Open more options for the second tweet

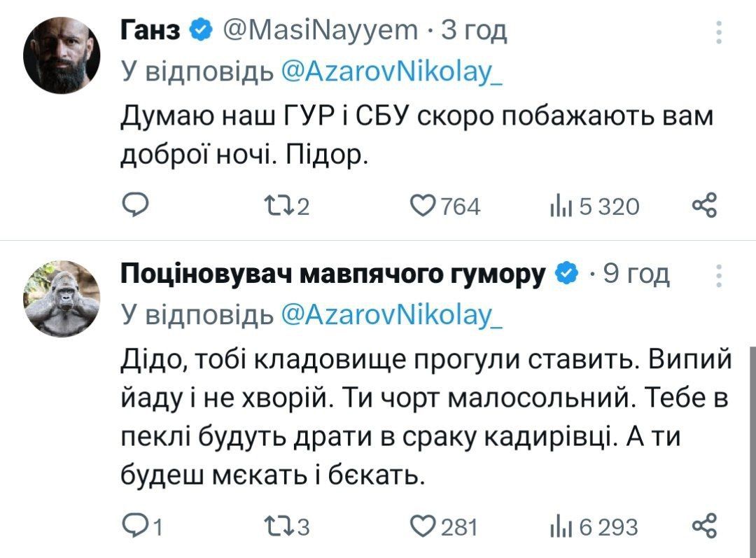pos(717,277)
